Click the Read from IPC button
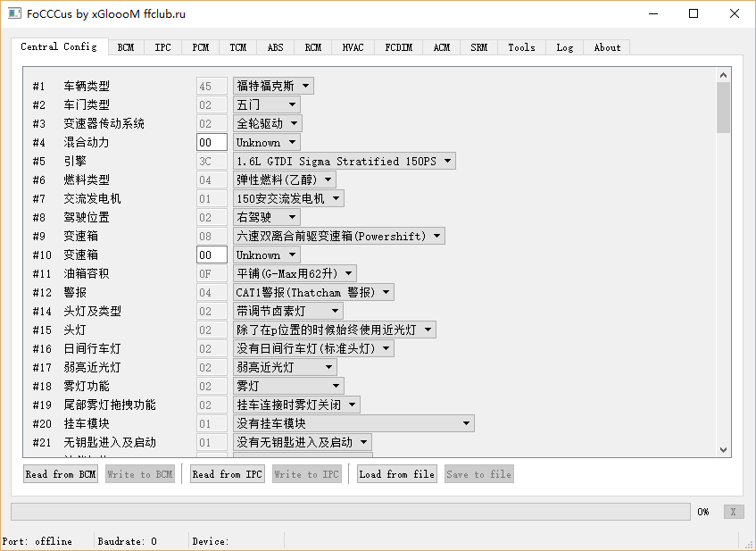The width and height of the screenshot is (756, 551). [228, 474]
